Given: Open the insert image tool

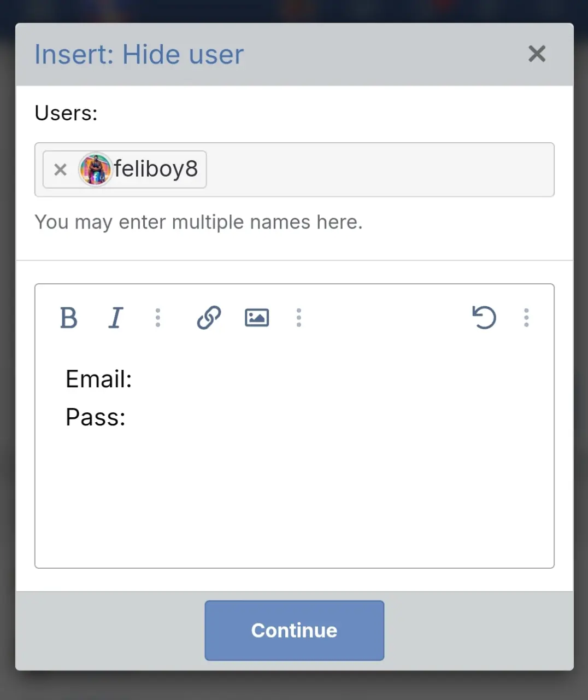Looking at the screenshot, I should [257, 318].
